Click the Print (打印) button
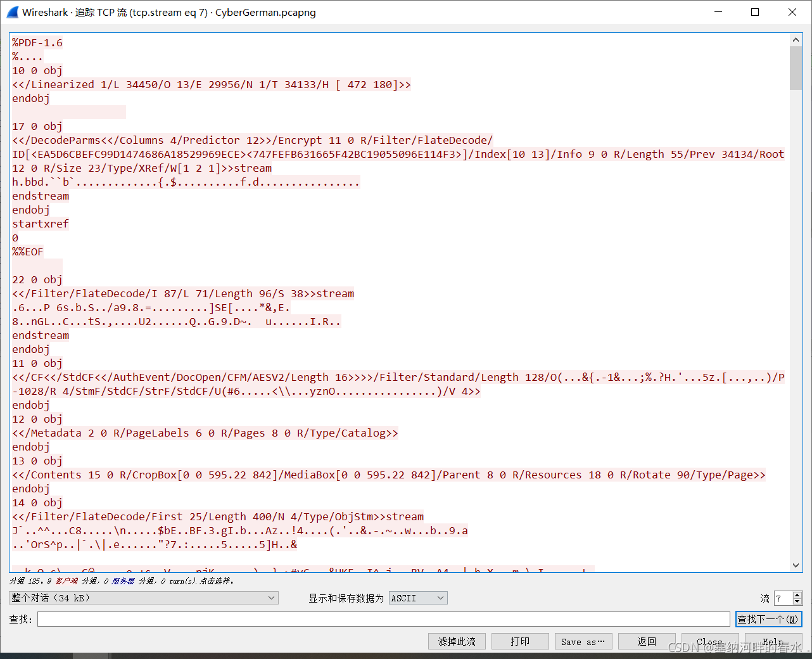This screenshot has width=812, height=659. click(x=520, y=641)
